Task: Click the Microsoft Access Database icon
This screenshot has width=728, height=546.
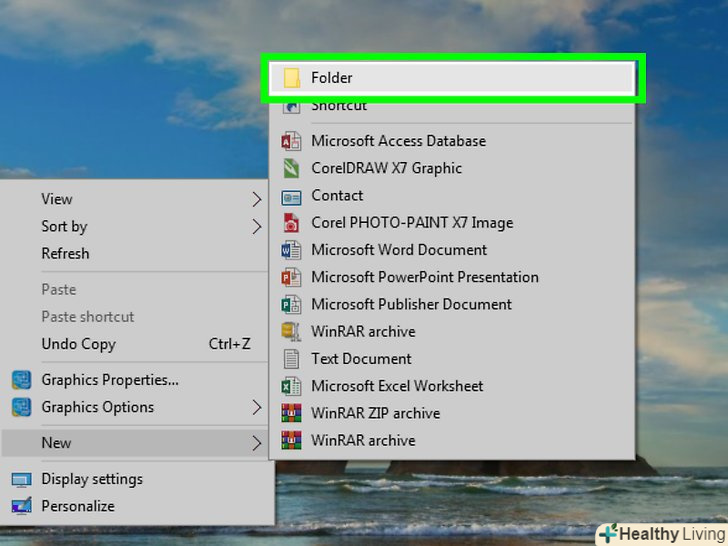Action: 291,141
